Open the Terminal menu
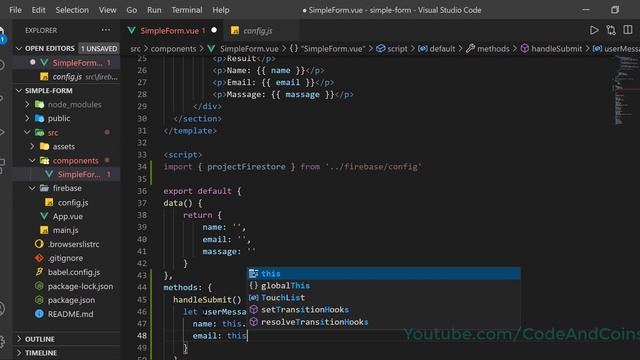 pos(187,10)
